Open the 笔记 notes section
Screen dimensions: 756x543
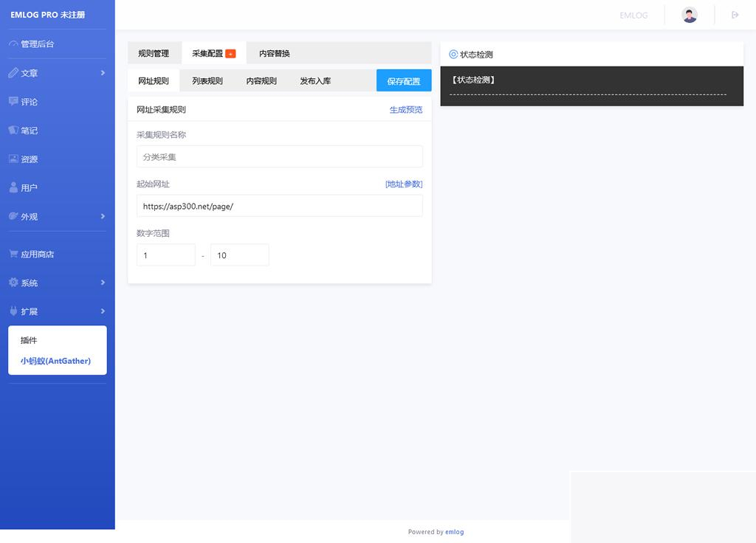(32, 130)
